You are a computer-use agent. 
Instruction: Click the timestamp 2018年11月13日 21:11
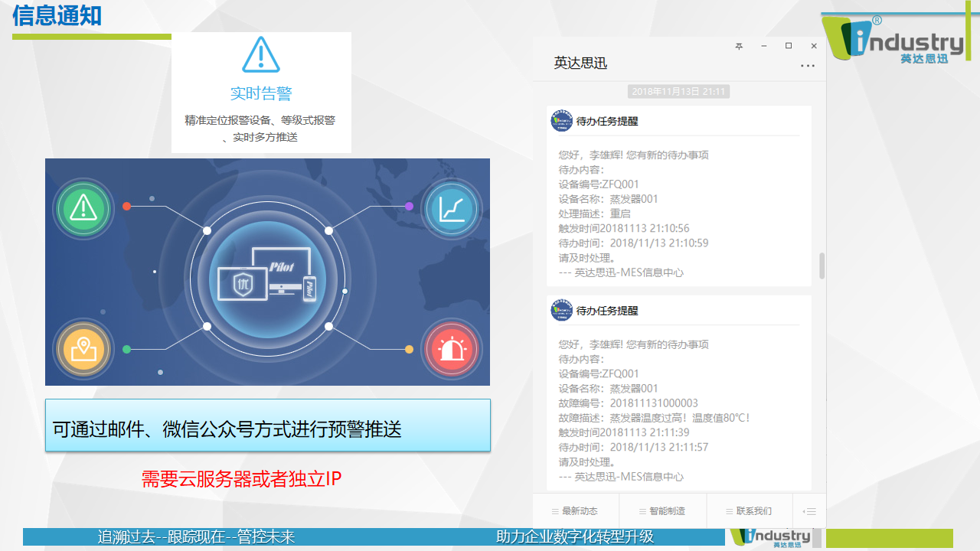coord(679,92)
